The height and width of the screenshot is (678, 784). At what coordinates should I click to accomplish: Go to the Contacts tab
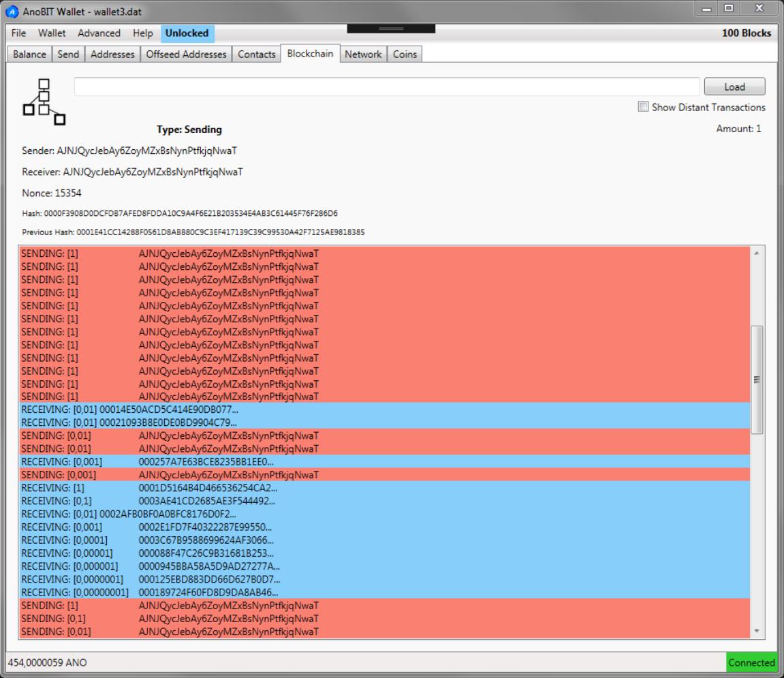pos(256,55)
